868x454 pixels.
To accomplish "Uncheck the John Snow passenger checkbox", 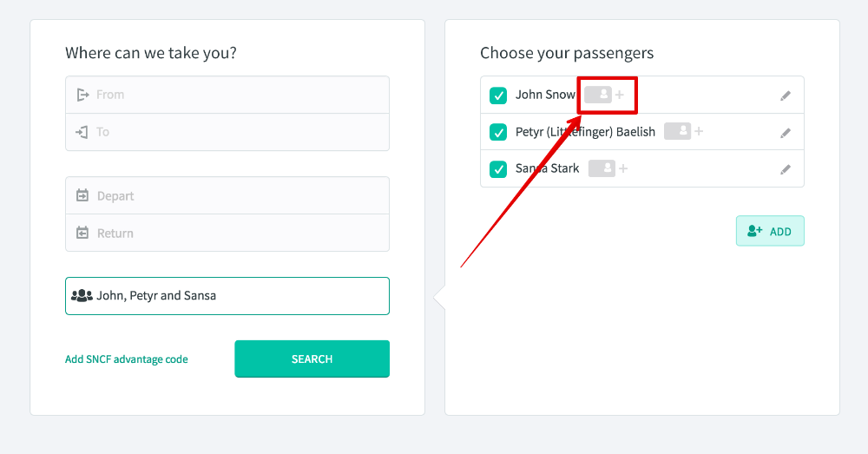I will (x=498, y=95).
